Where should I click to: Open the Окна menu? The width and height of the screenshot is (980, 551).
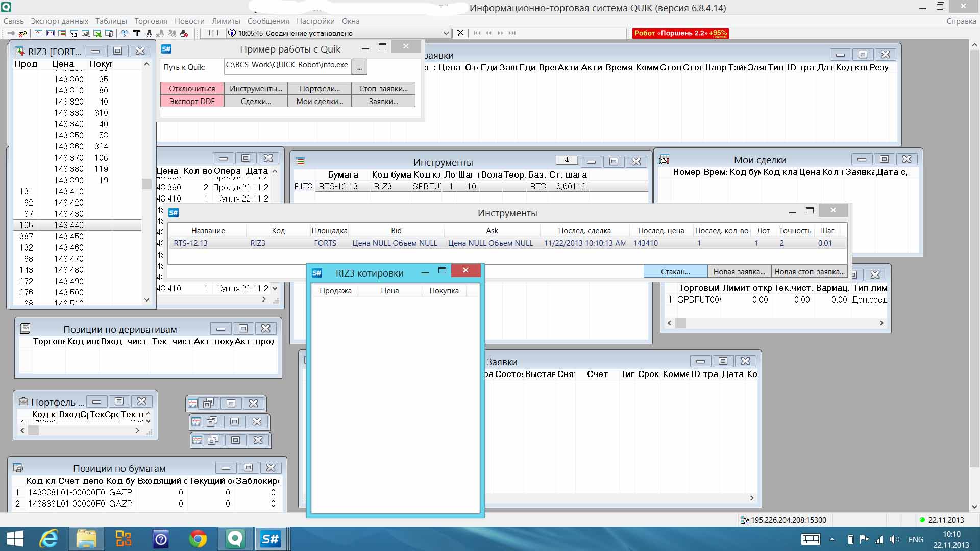[351, 21]
